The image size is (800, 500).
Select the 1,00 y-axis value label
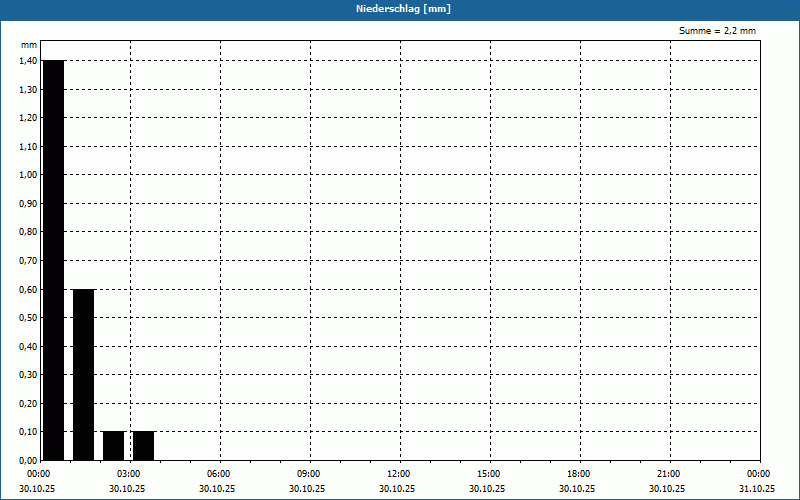tap(28, 175)
